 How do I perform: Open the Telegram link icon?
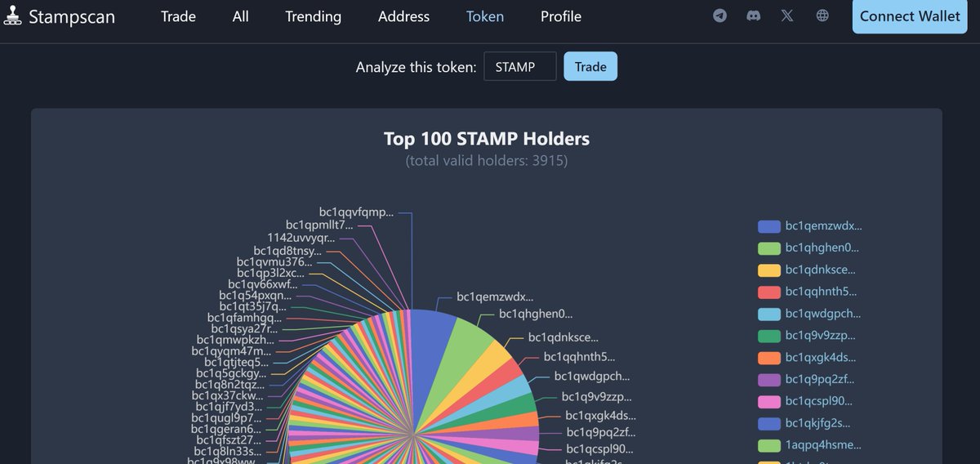tap(719, 16)
